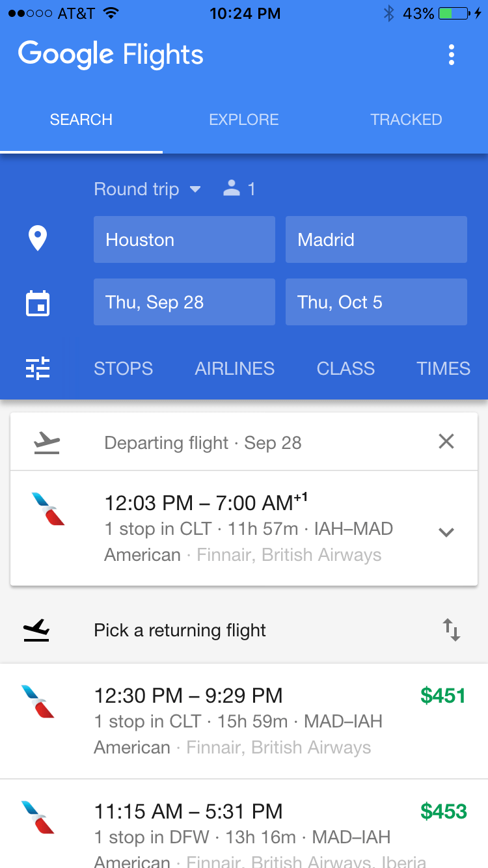
Task: Change the Thu, Oct 5 return date
Action: tap(376, 302)
